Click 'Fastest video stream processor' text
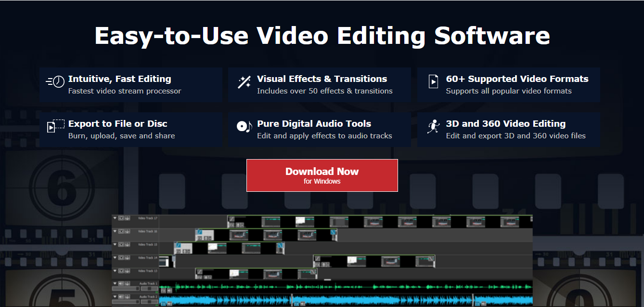 pos(125,91)
